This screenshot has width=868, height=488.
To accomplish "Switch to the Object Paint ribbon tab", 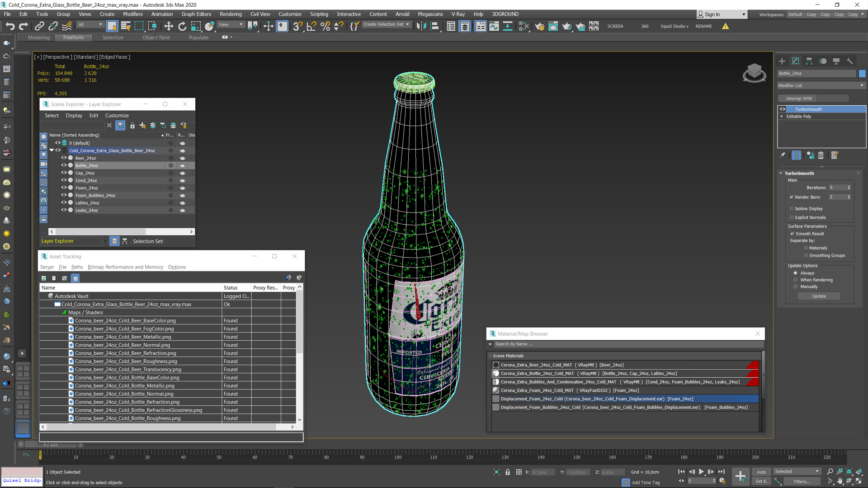I will click(156, 38).
